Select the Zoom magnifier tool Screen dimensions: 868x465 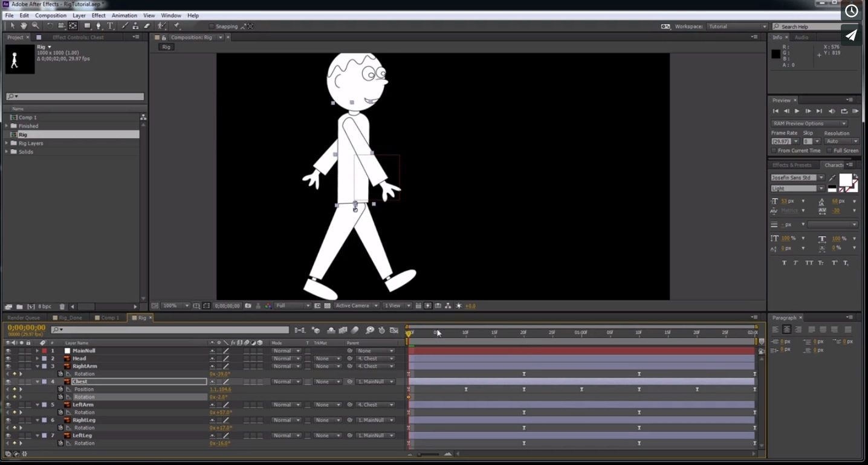tap(36, 26)
